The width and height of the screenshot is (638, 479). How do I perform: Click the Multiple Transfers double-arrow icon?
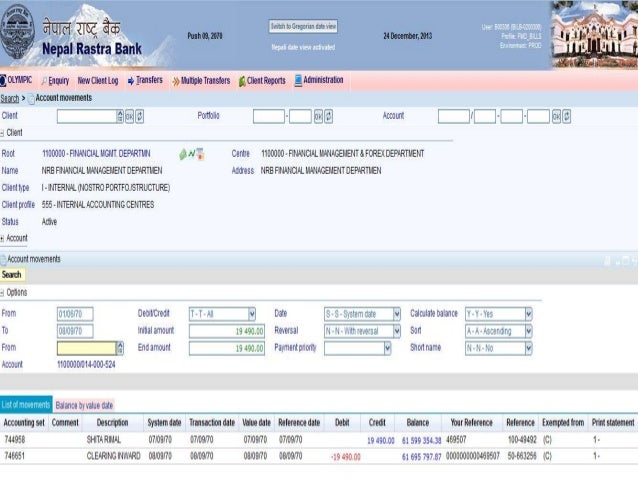point(176,81)
